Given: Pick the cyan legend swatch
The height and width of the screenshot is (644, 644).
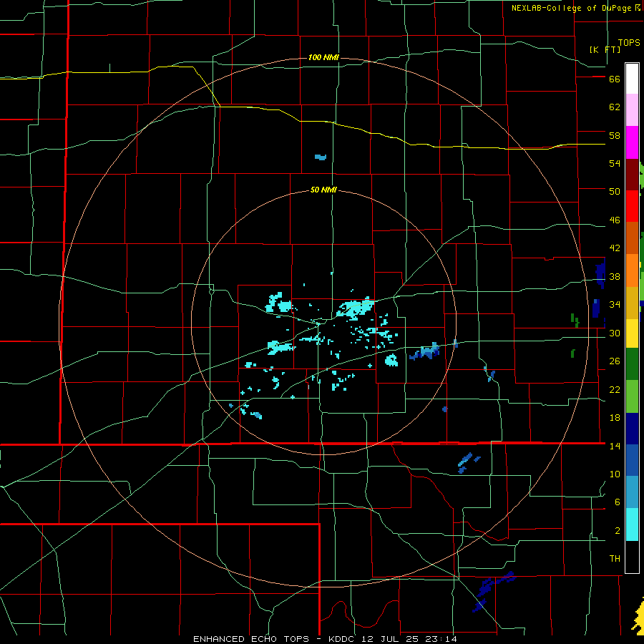Looking at the screenshot, I should tap(632, 525).
